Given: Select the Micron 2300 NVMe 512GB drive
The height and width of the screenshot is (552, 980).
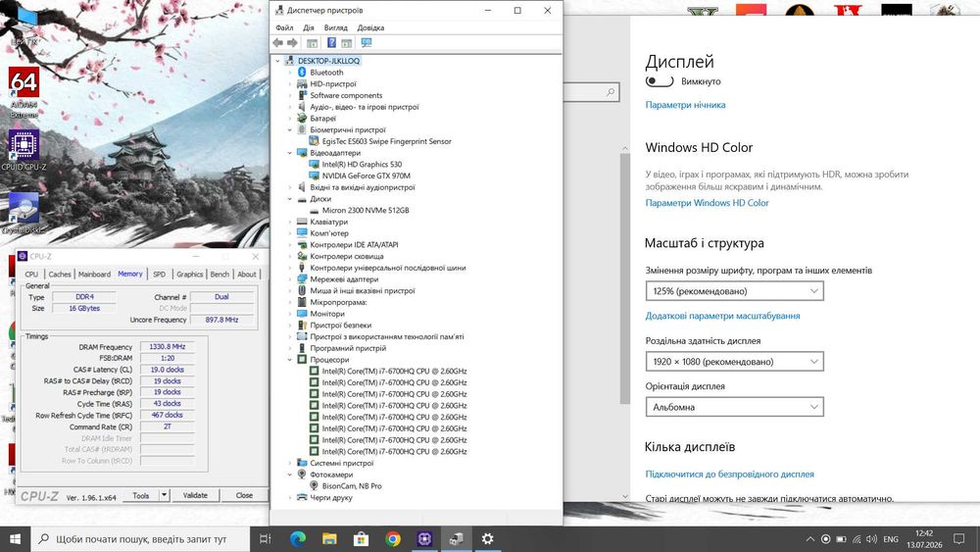Looking at the screenshot, I should (365, 210).
